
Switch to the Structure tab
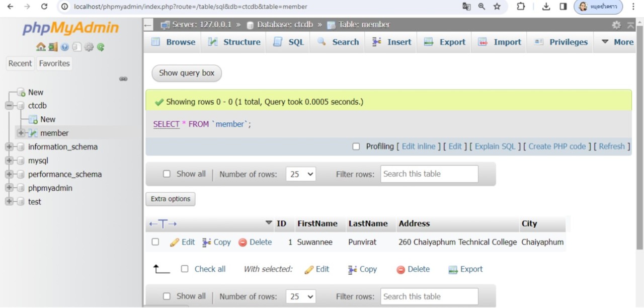click(x=234, y=42)
